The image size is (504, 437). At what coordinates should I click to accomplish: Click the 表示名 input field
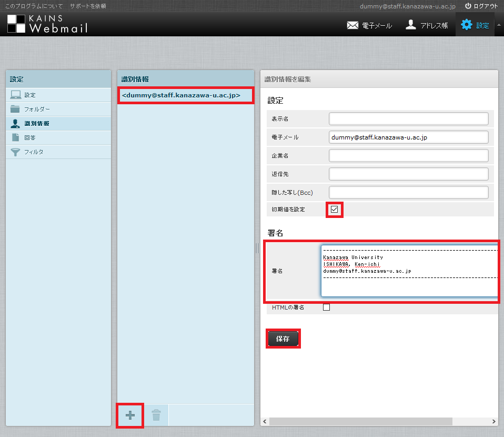[408, 119]
